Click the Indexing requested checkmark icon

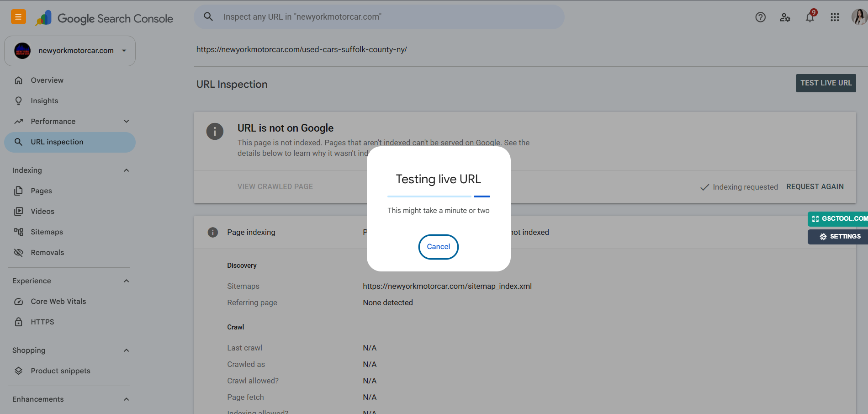(x=704, y=187)
